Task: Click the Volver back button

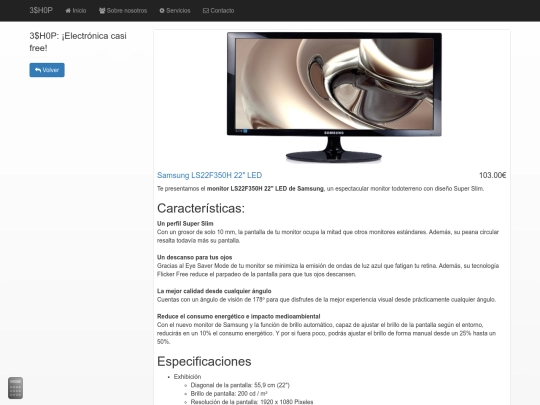Action: [x=47, y=70]
